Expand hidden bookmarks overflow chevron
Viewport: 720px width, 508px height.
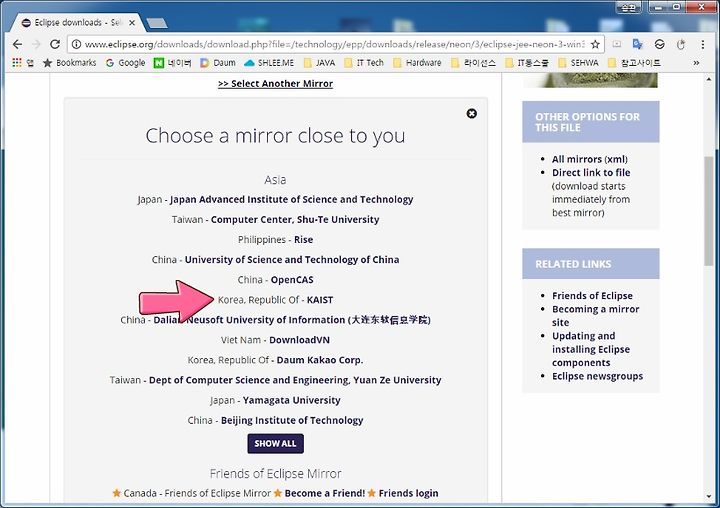click(x=696, y=62)
